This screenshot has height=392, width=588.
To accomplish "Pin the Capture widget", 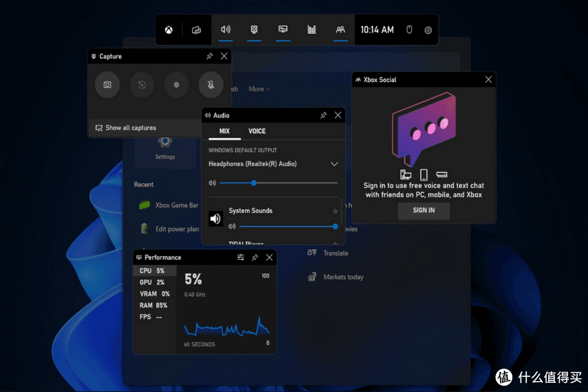I will coord(209,56).
